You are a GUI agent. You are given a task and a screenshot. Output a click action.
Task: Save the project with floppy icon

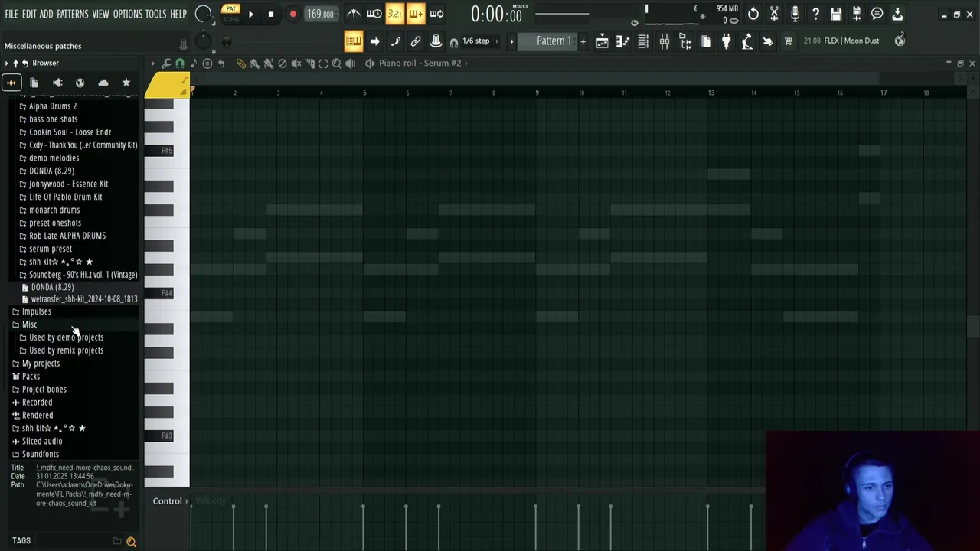(836, 14)
